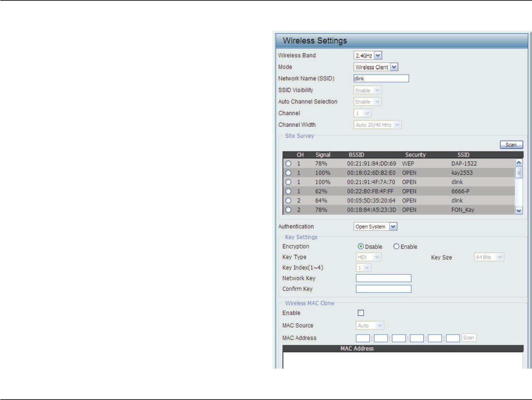This screenshot has height=400, width=532.
Task: Select the FON_Kay network radio button
Action: tap(288, 210)
